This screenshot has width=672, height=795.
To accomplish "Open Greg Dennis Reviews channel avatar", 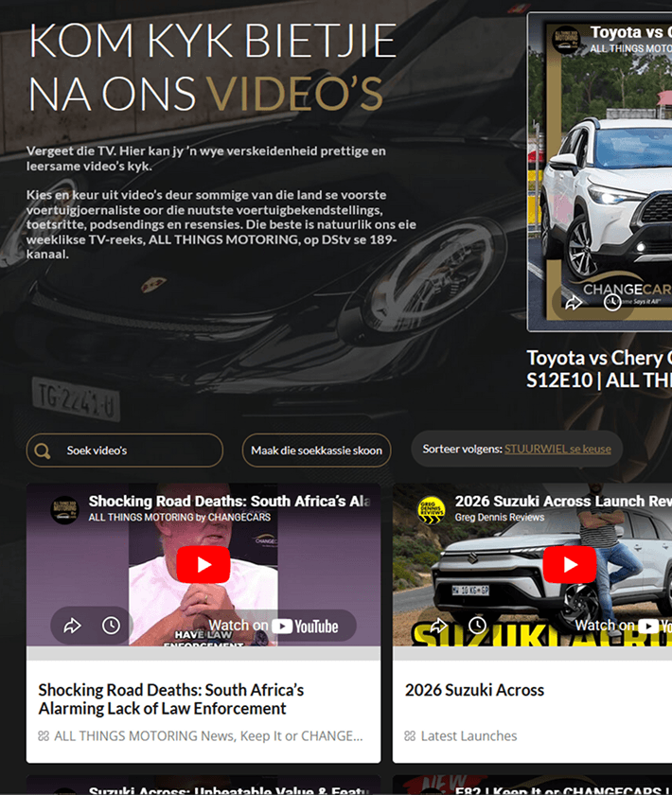I will coord(431,509).
